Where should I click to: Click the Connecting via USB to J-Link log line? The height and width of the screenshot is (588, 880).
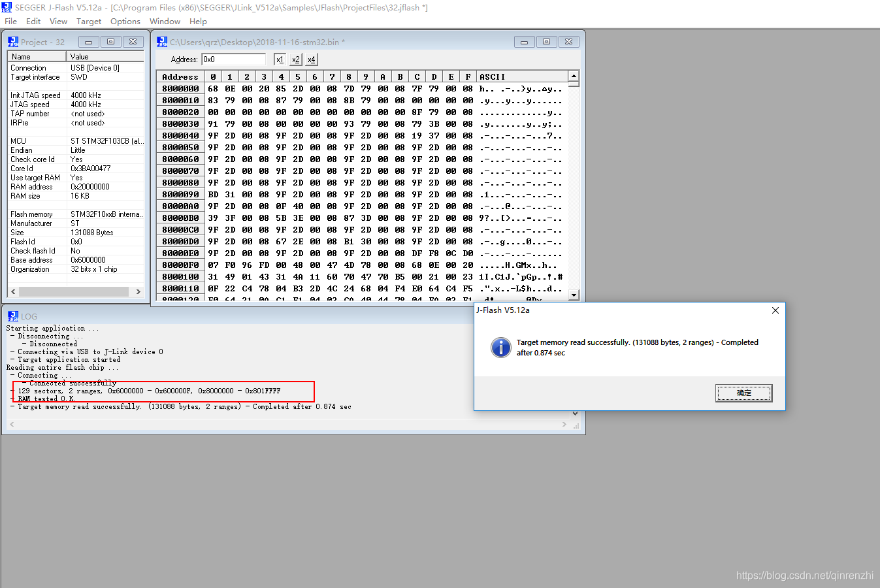tap(90, 351)
